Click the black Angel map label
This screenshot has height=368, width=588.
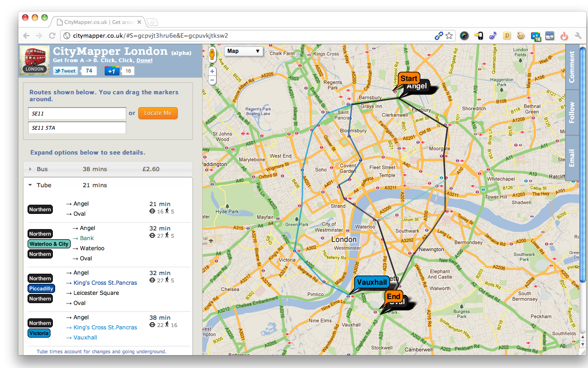[x=417, y=86]
